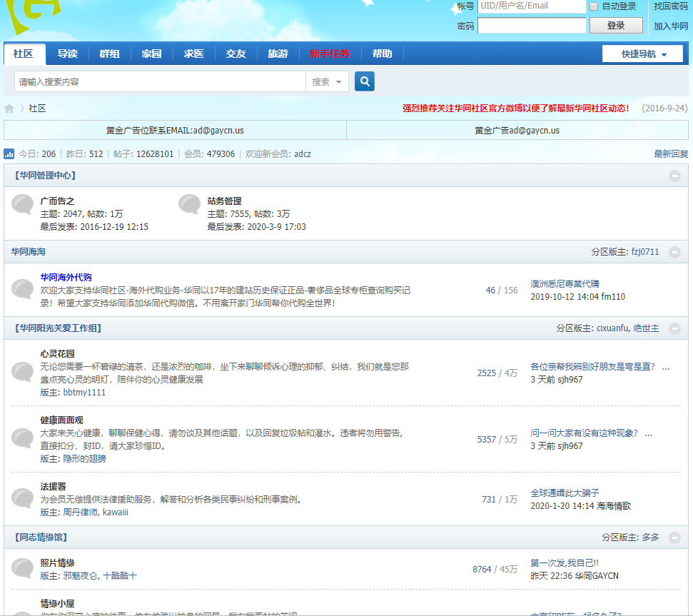Viewport: 693px width, 616px height.
Task: Click the 广而告之 forum bubble icon
Action: (x=23, y=205)
